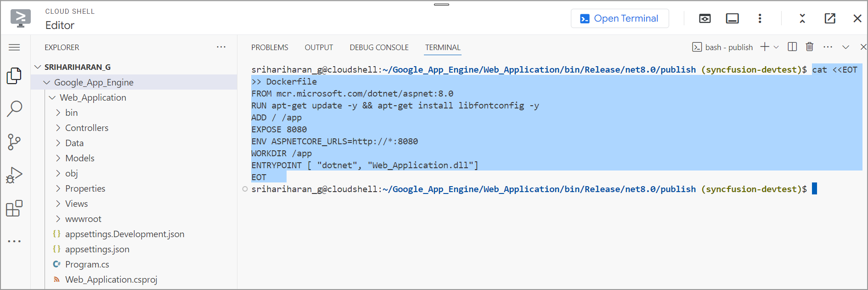Switch to the Problems tab
868x290 pixels.
[270, 47]
